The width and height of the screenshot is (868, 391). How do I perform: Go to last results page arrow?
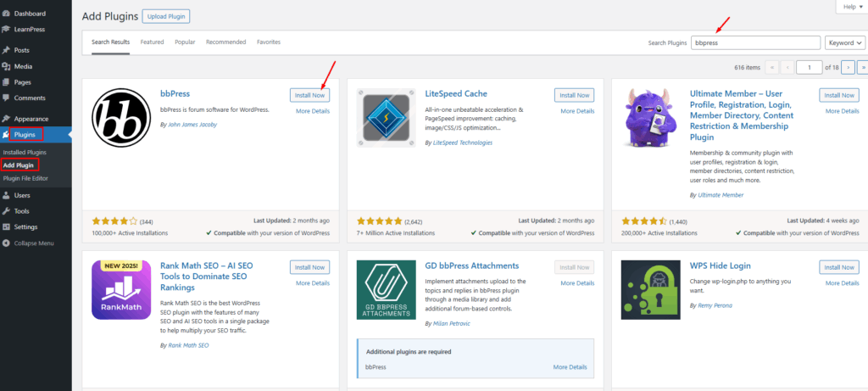tap(862, 68)
